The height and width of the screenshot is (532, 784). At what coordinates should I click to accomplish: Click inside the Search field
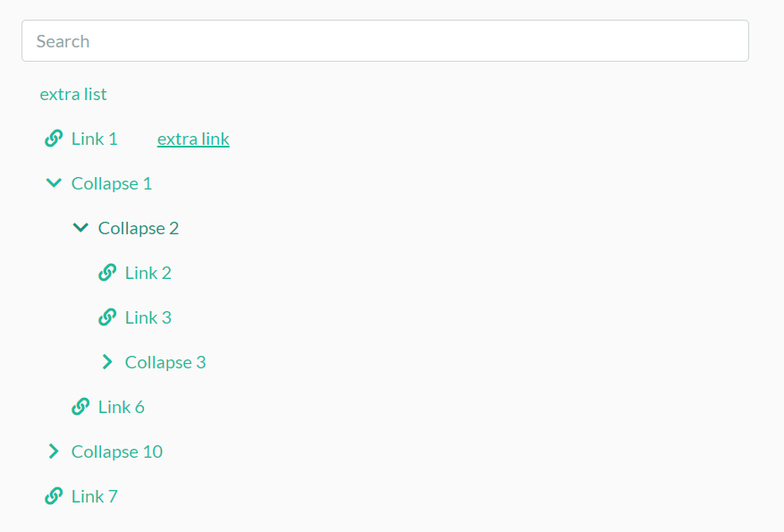click(384, 40)
